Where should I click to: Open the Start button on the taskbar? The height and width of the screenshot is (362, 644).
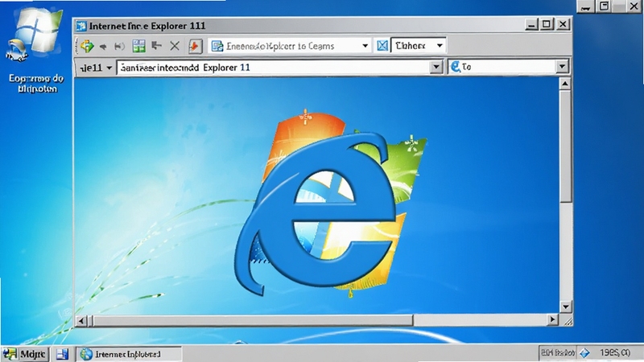[25, 354]
